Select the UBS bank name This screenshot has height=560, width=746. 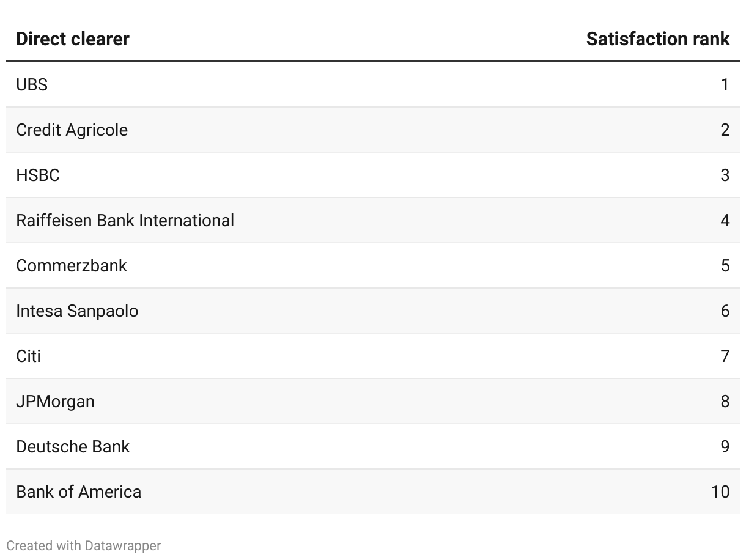32,85
